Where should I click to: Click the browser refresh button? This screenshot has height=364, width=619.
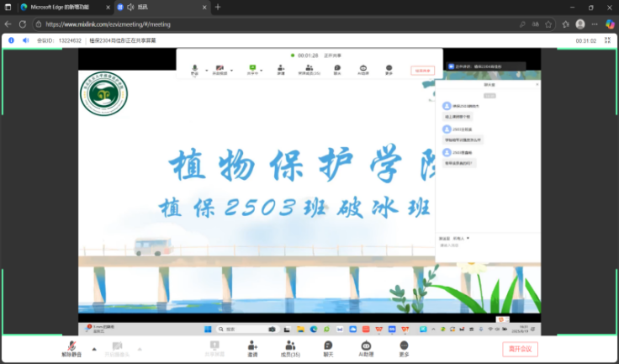[x=22, y=24]
